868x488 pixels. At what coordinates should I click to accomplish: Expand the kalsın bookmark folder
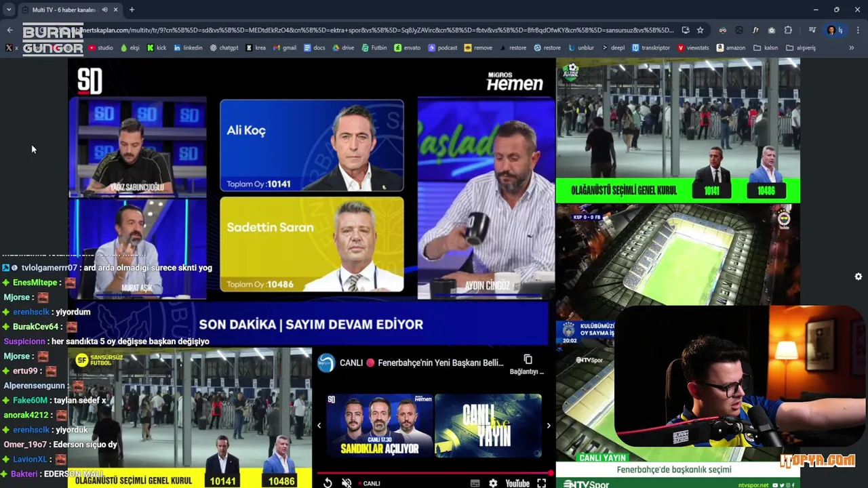pyautogui.click(x=766, y=47)
